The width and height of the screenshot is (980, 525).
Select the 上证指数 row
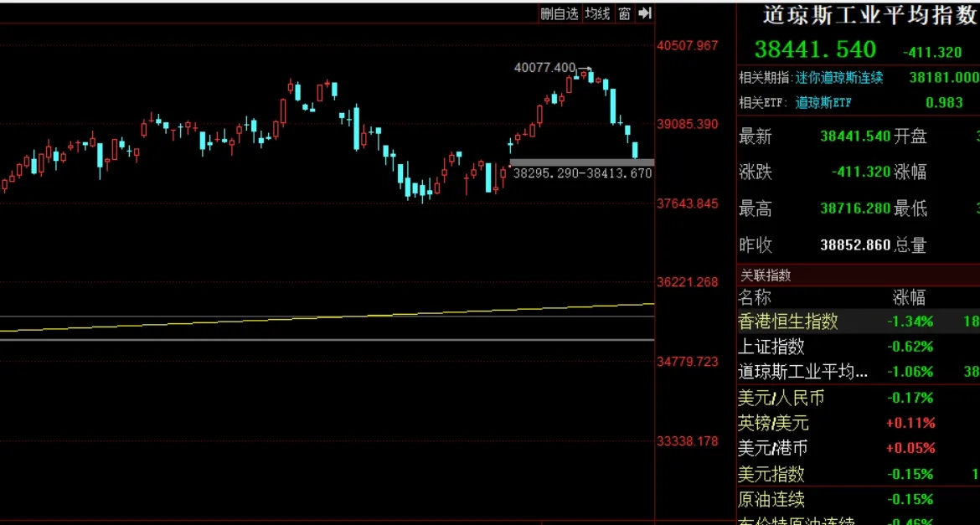[859, 347]
